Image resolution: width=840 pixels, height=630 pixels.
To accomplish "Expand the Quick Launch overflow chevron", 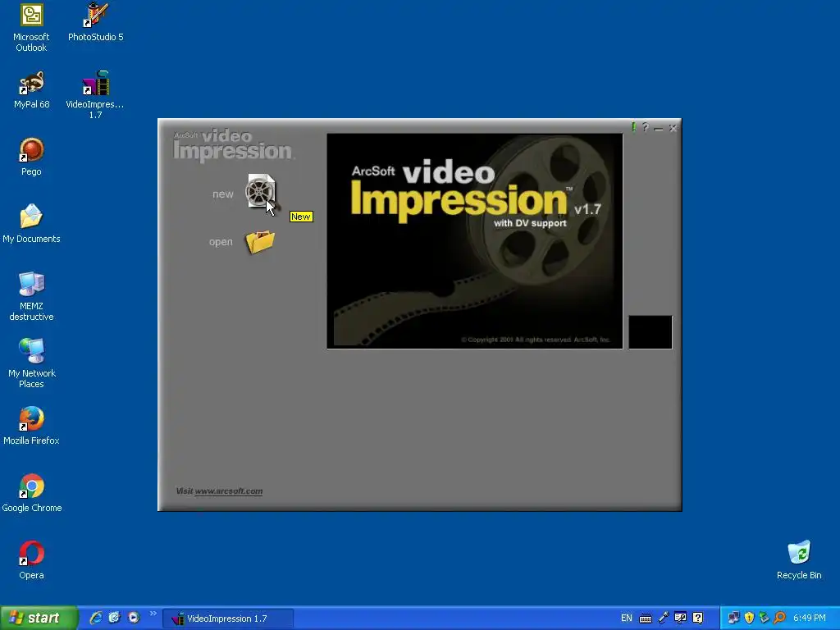I will (153, 614).
